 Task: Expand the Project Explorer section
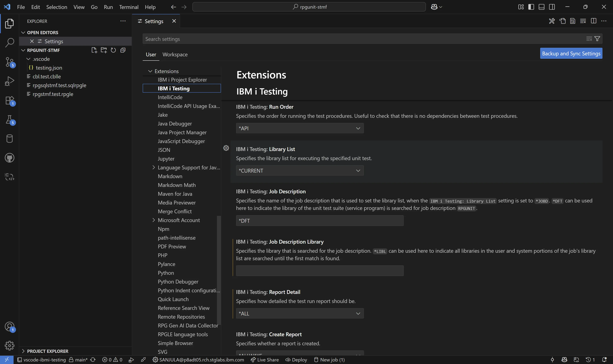pos(23,351)
